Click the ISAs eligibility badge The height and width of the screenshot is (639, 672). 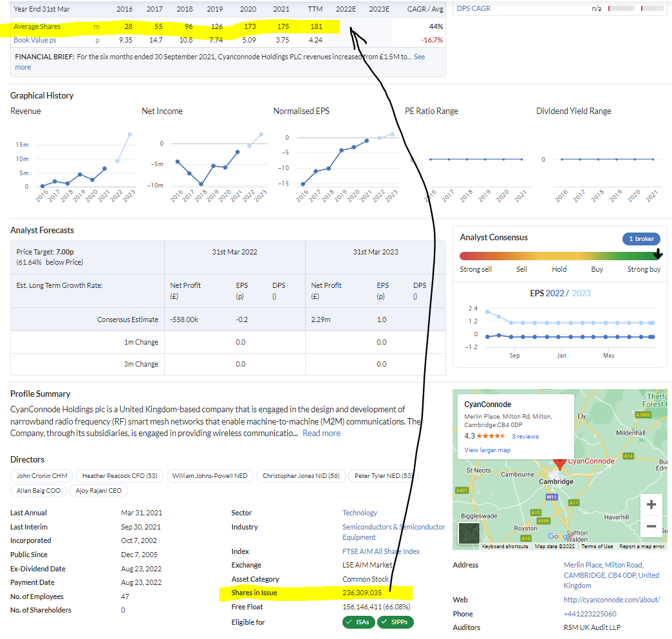359,622
